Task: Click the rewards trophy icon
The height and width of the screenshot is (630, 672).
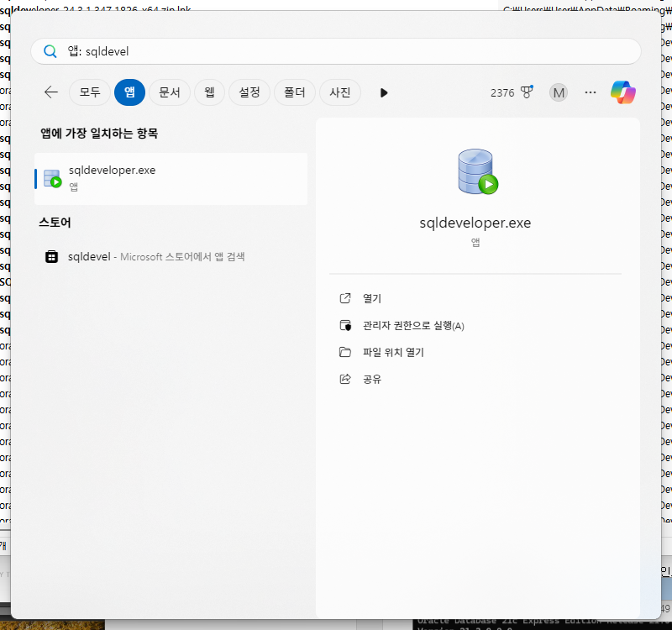Action: 527,92
